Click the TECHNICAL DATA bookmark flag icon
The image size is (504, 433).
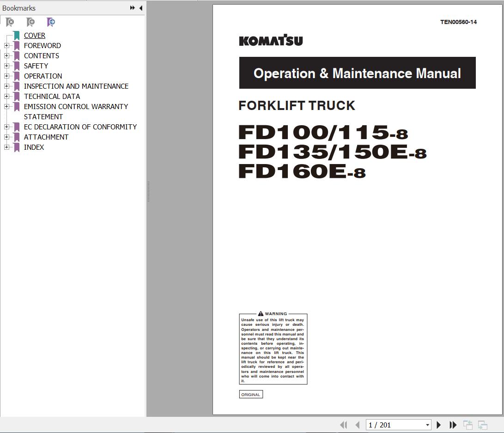pos(17,97)
